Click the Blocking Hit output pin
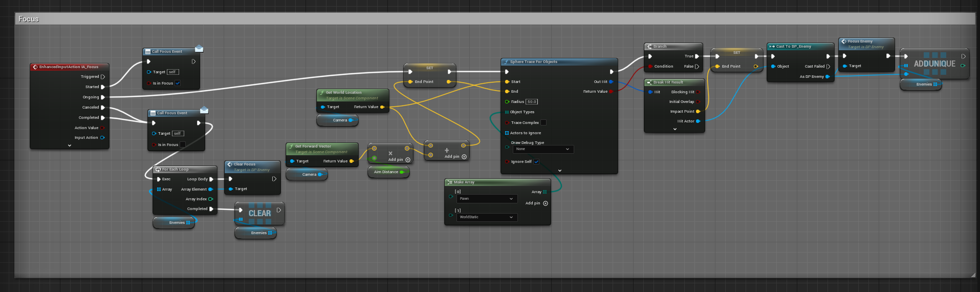Screen dimensions: 980x292 tap(698, 92)
